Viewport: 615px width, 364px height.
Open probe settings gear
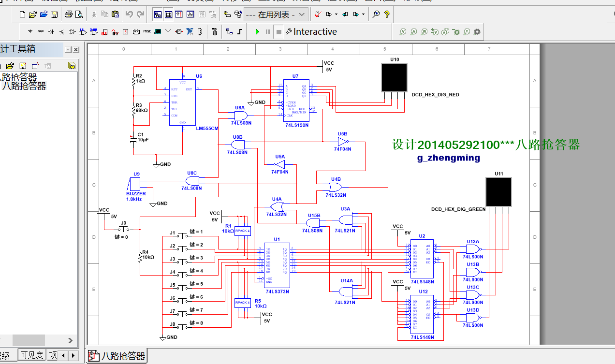(477, 31)
